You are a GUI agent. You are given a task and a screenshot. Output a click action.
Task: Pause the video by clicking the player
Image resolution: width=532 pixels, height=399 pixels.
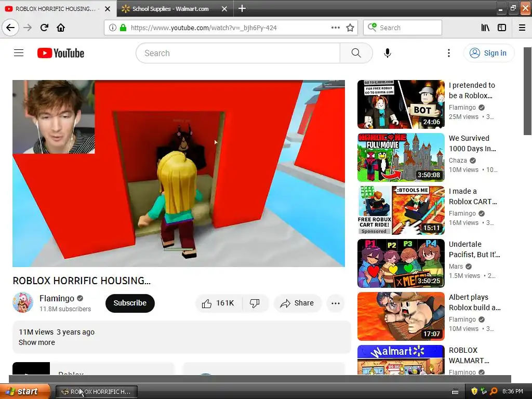[179, 174]
